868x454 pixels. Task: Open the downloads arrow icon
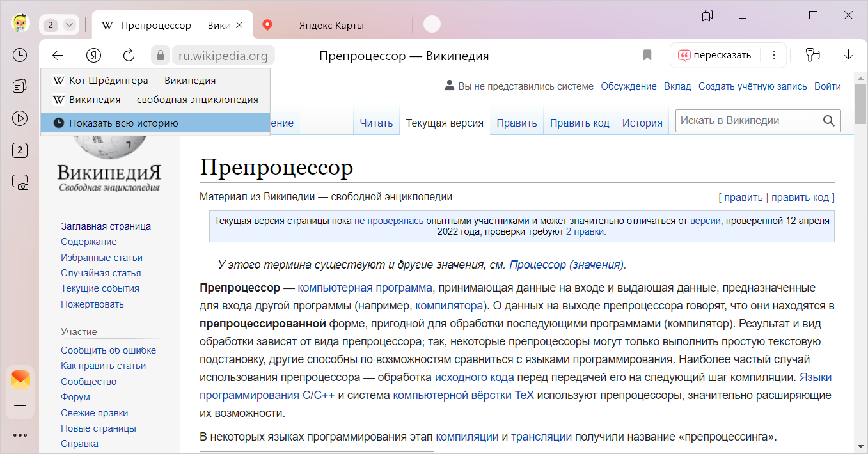click(848, 56)
